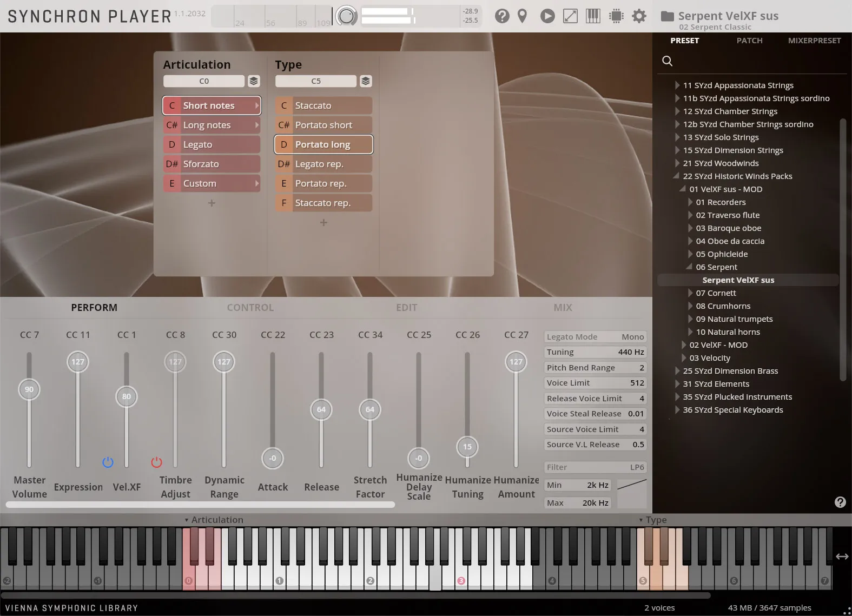Expand the 11 SYzd Appassionata Strings folder
Image resolution: width=852 pixels, height=616 pixels.
click(677, 85)
